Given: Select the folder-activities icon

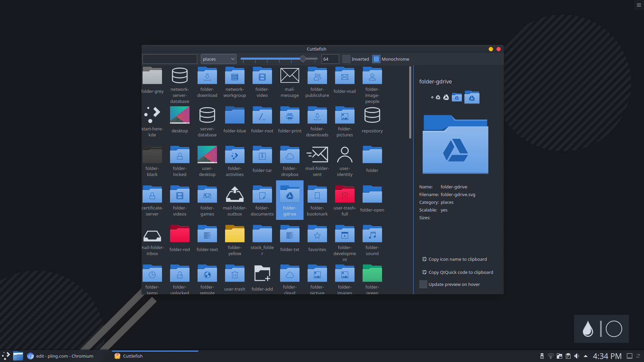Looking at the screenshot, I should tap(235, 155).
